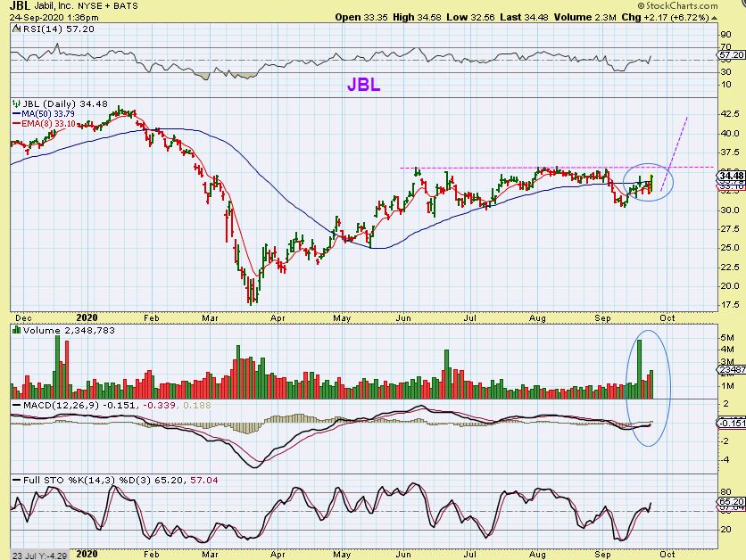This screenshot has height=560, width=746.
Task: Click the candlestick icon beside JBL (Daily)
Action: tap(17, 103)
